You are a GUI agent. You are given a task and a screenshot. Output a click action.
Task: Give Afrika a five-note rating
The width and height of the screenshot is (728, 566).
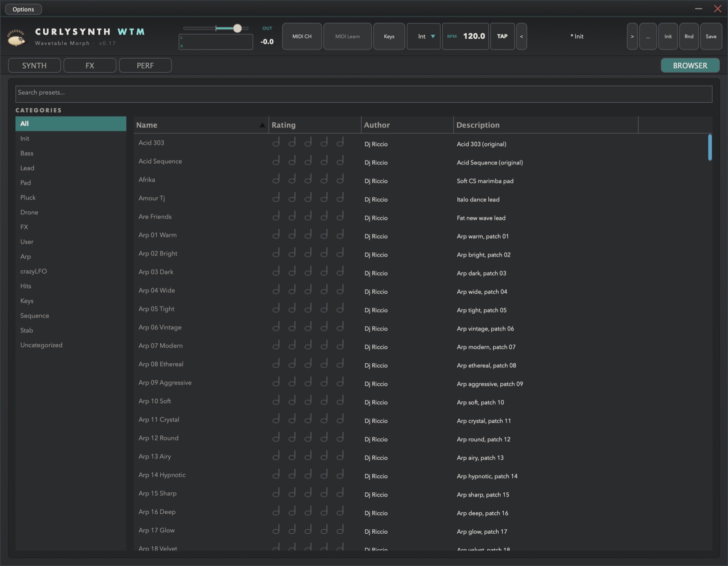point(340,180)
